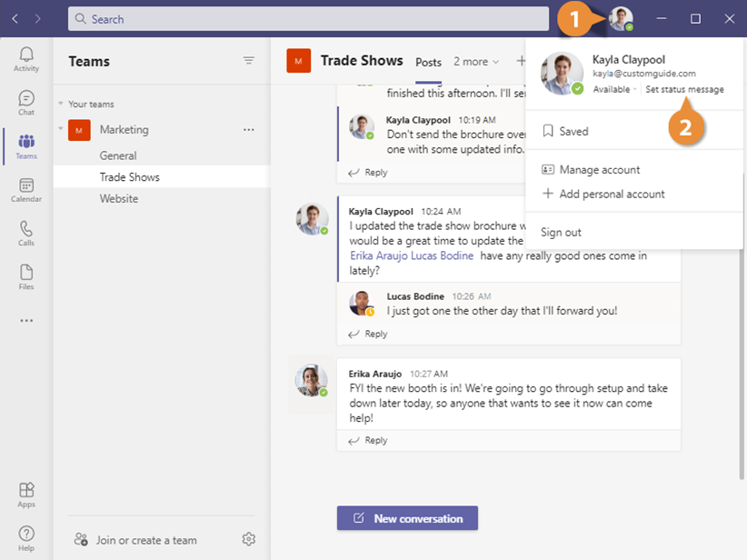Click Set status message
This screenshot has height=560, width=747.
click(684, 89)
